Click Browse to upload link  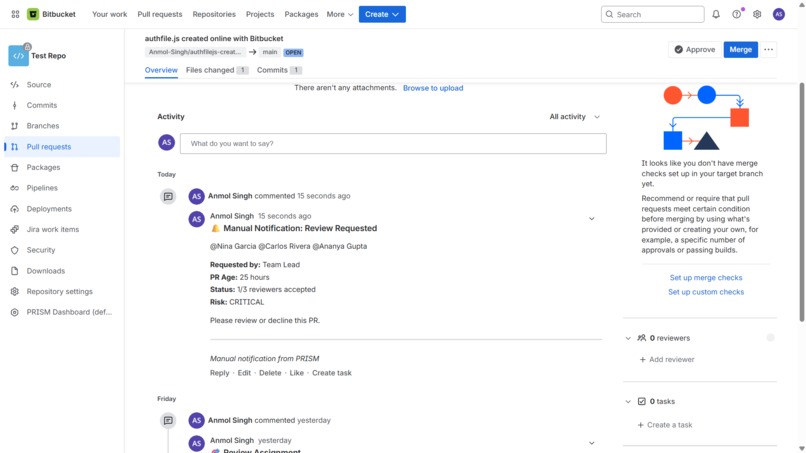point(433,88)
